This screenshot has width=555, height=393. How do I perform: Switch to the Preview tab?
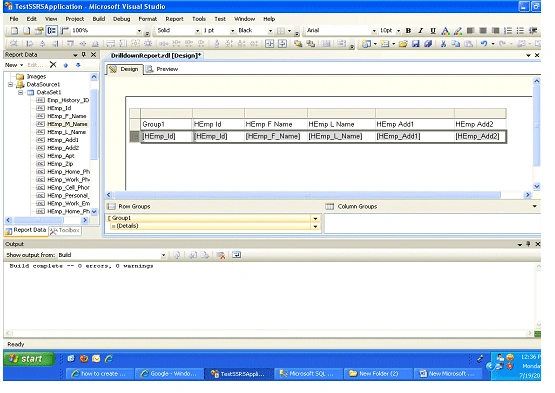point(162,69)
